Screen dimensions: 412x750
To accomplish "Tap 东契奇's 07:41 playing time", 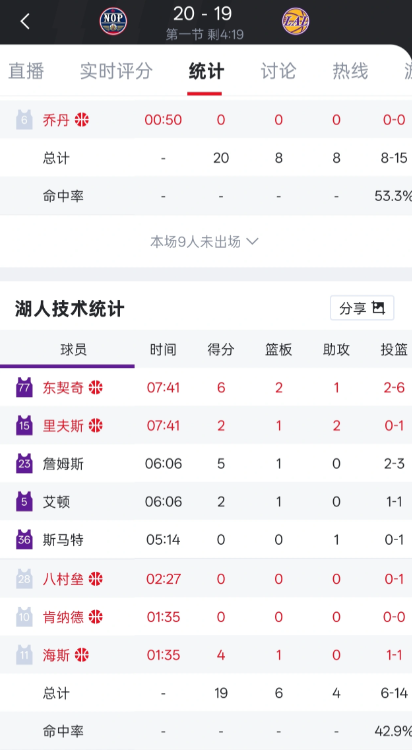I will point(163,387).
